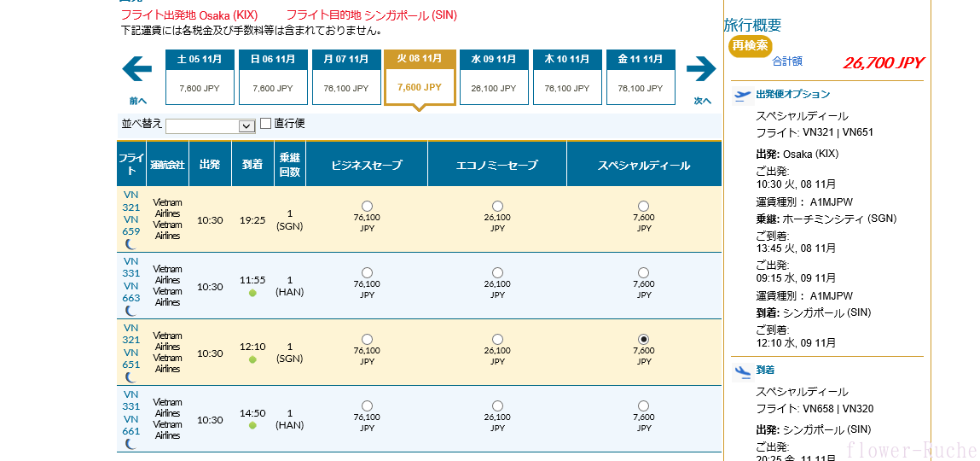Click arrival plane icon beside 到着
Screen dimensions: 980x461
742,371
